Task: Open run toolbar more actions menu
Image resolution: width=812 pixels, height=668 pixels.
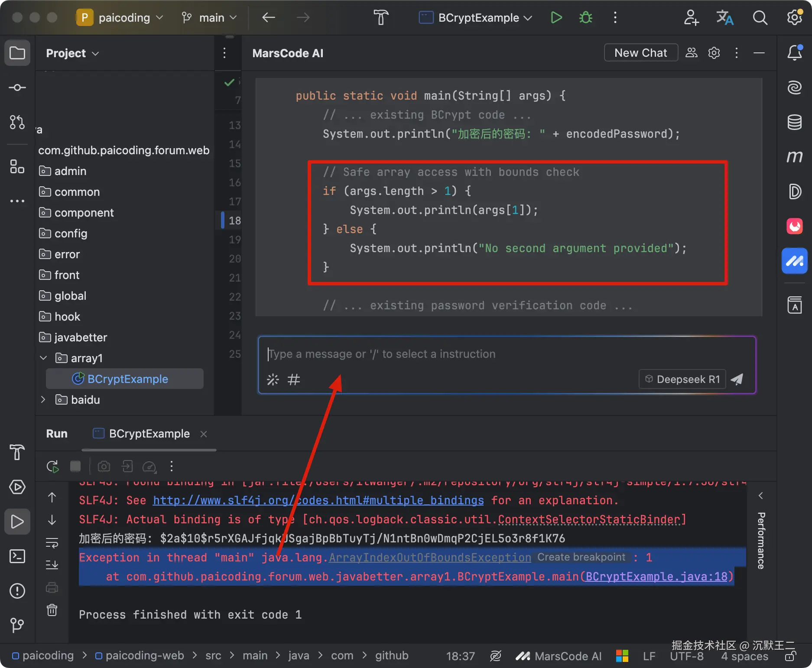Action: (172, 467)
